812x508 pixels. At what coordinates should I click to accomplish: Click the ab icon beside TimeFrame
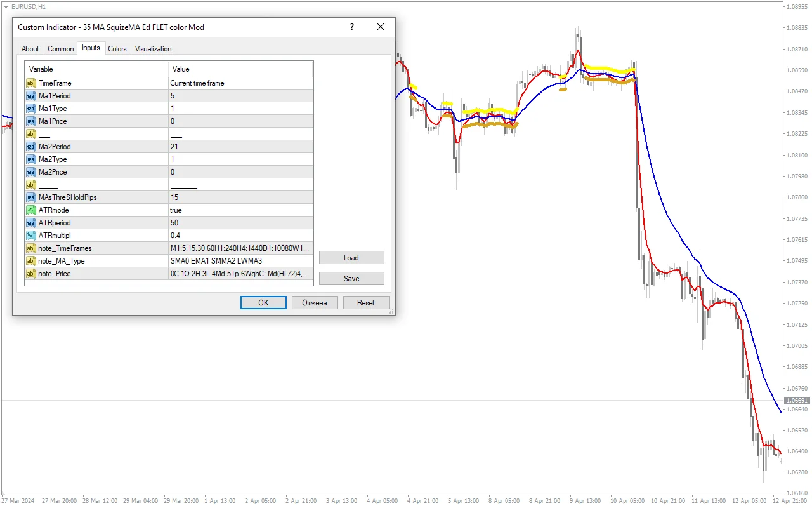click(30, 83)
